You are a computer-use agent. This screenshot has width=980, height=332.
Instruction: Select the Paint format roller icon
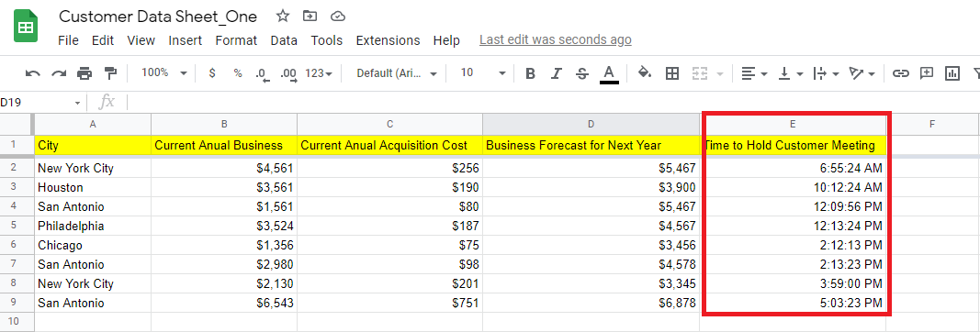(x=110, y=73)
